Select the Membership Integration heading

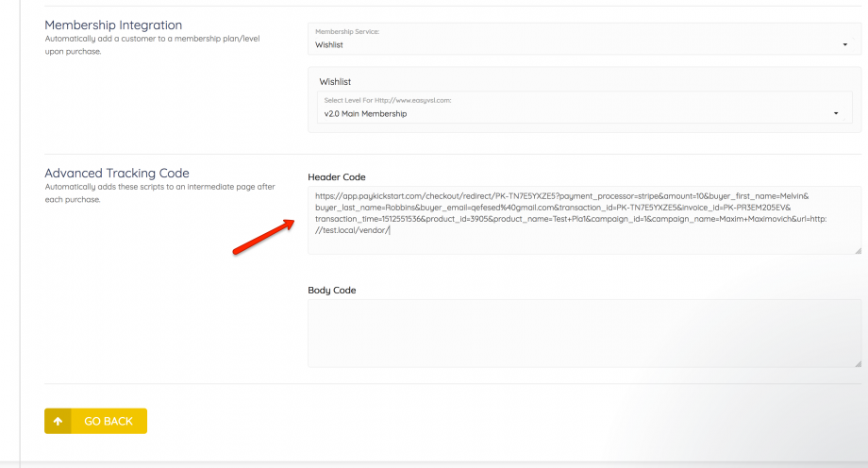click(x=113, y=25)
